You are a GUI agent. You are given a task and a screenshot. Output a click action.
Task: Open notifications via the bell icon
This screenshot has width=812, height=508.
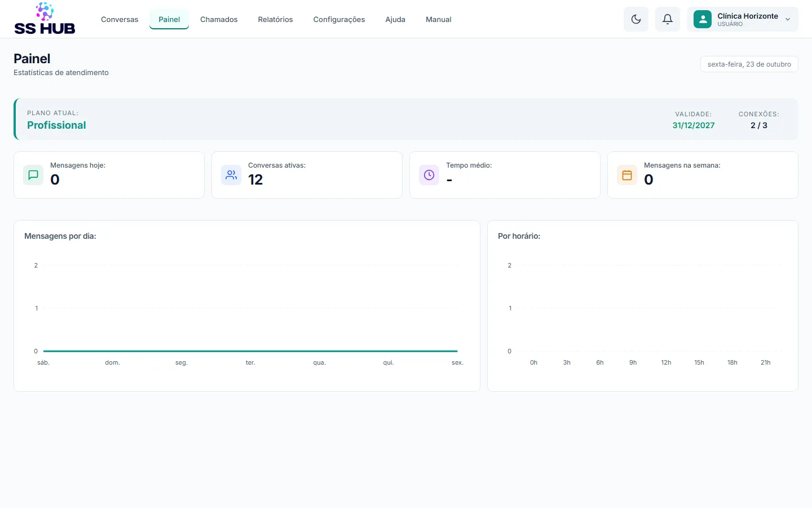coord(668,19)
